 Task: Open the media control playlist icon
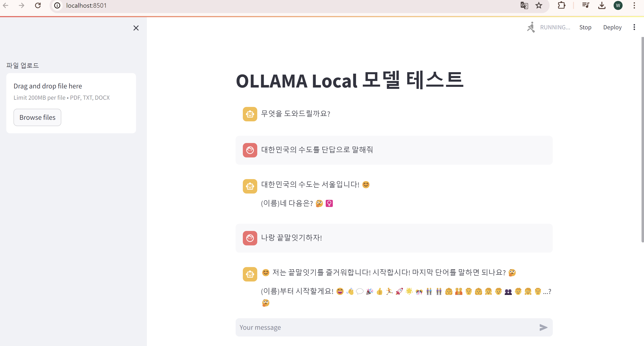coord(585,5)
